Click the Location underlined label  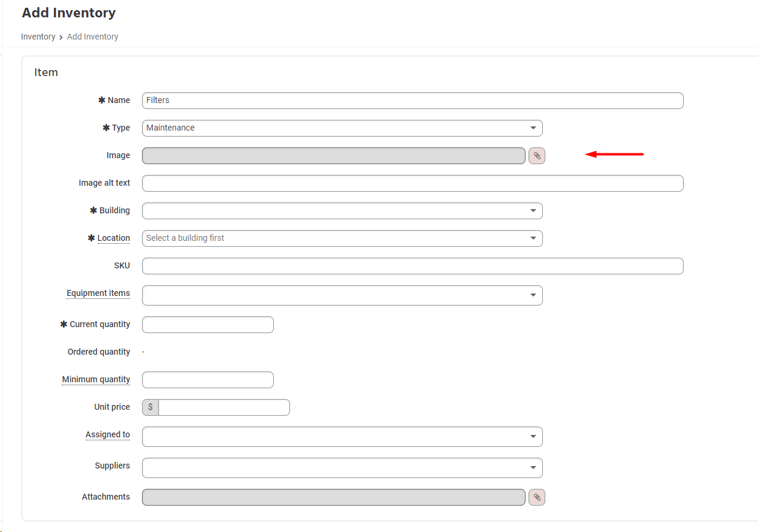[113, 238]
